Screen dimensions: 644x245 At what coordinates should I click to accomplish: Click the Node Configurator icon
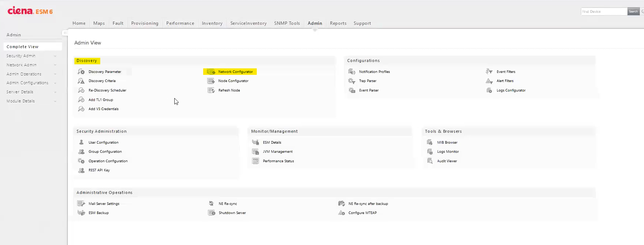pos(211,81)
